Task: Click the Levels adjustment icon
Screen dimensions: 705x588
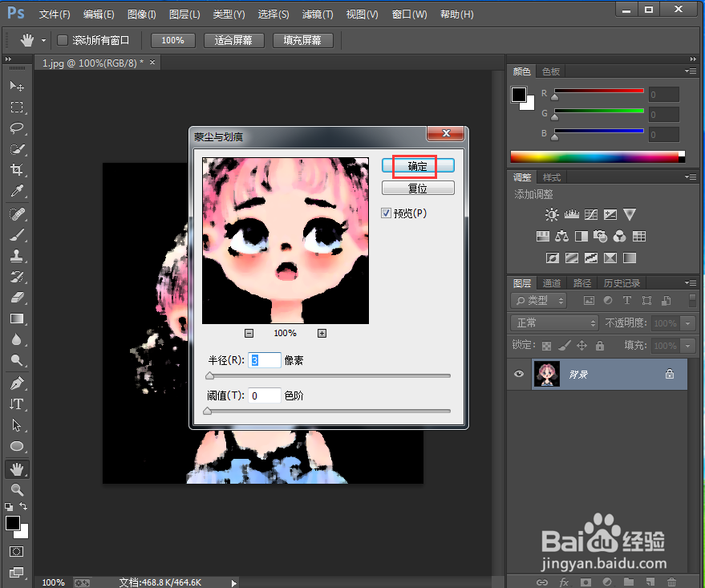Action: [572, 214]
